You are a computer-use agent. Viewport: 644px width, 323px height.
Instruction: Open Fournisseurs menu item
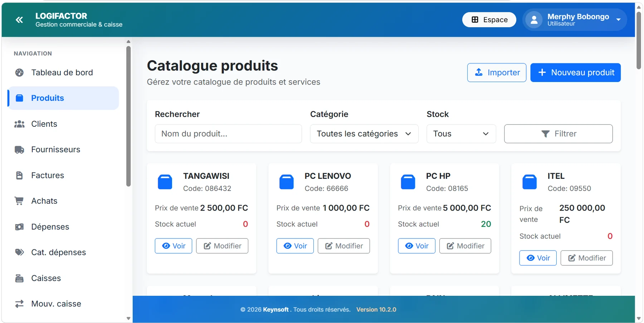(x=63, y=150)
